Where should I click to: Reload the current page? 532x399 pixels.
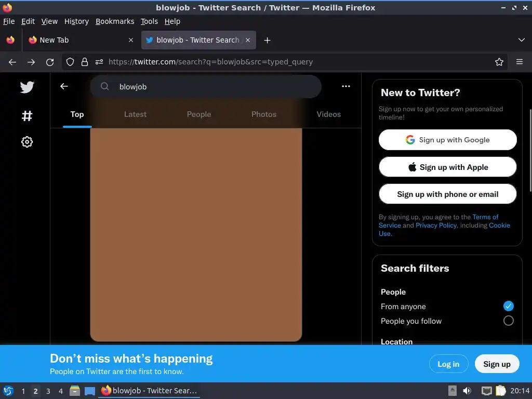pyautogui.click(x=50, y=62)
